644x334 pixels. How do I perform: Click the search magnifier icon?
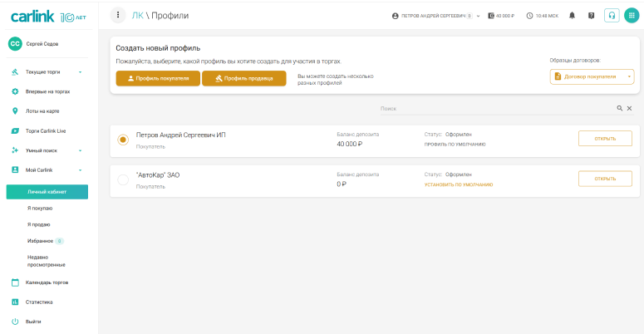coord(619,109)
